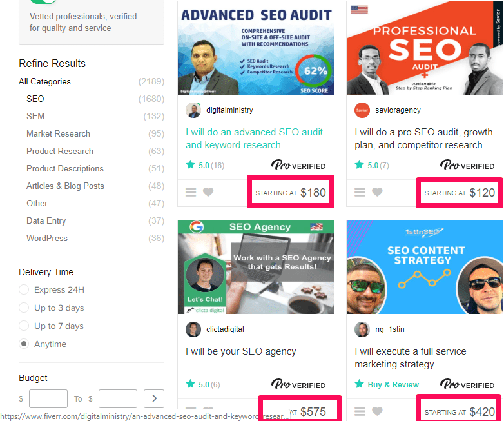504x421 pixels.
Task: Select Up to 7 days delivery option
Action: (24, 326)
